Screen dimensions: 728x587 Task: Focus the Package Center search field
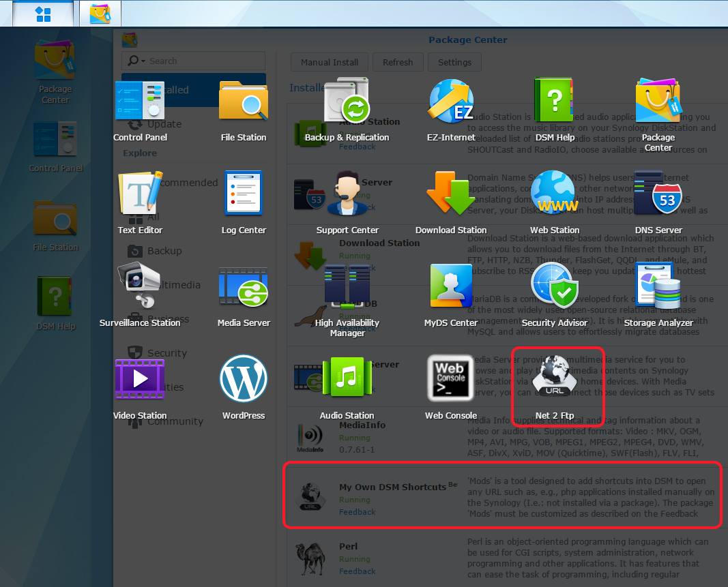(194, 61)
